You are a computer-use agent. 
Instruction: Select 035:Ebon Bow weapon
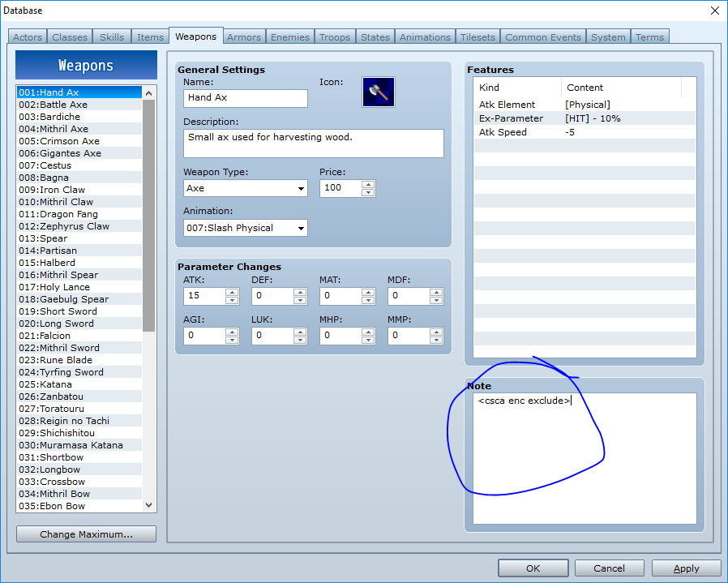[79, 506]
